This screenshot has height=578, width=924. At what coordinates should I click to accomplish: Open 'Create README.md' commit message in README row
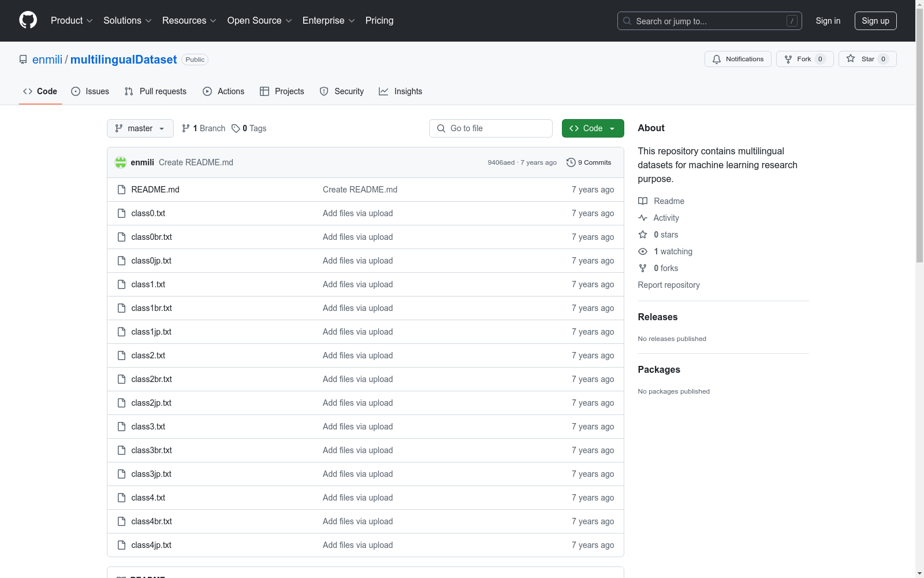[x=360, y=190]
